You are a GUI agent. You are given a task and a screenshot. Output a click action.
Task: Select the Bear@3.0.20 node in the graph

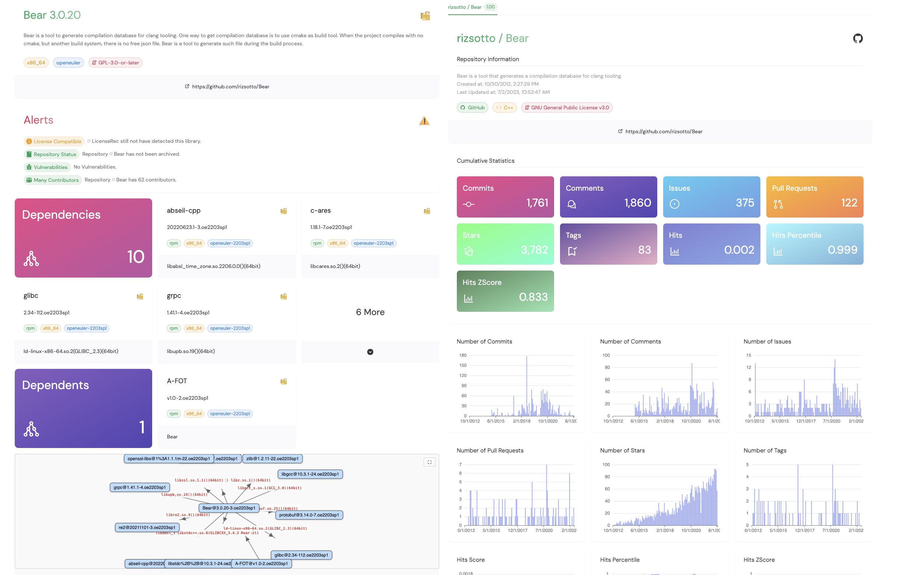tap(229, 508)
